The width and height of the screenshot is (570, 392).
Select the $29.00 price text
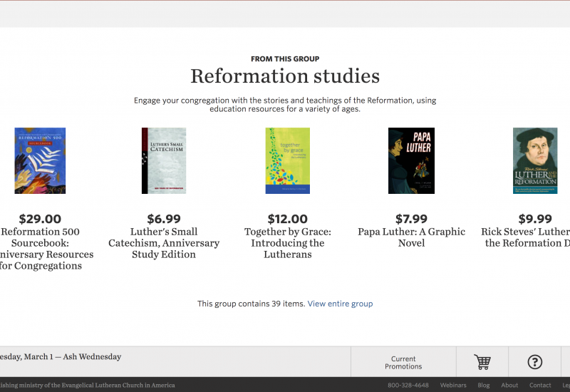[x=40, y=219]
